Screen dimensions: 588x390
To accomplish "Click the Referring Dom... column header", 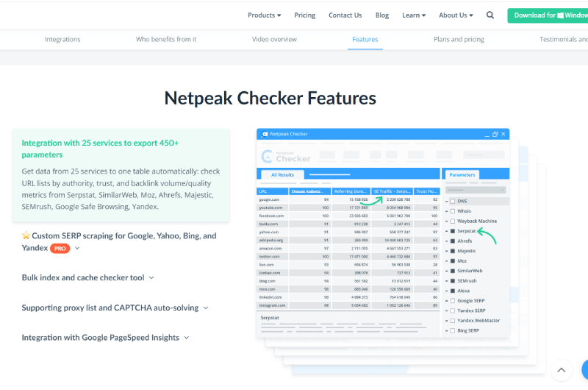I will point(351,191).
